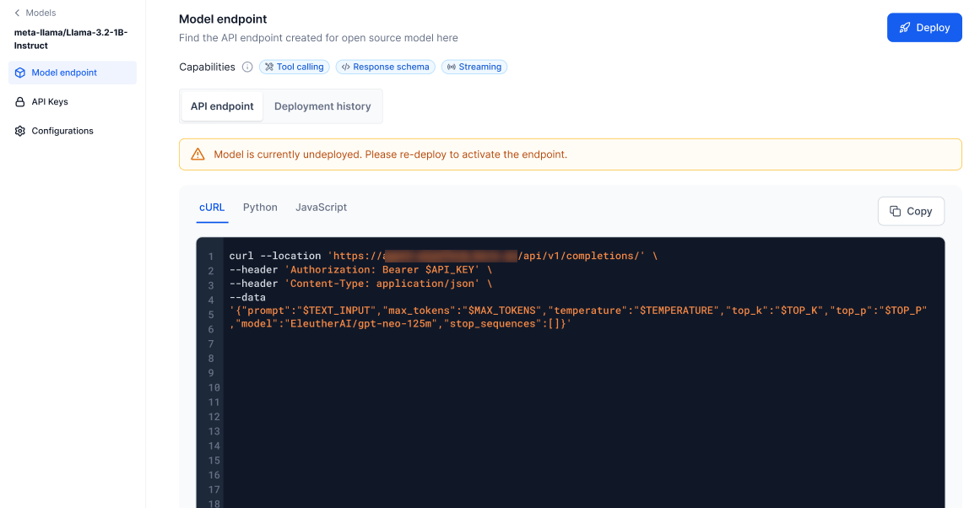Viewport: 980px width, 508px height.
Task: Open API Keys in the sidebar
Action: tap(50, 102)
